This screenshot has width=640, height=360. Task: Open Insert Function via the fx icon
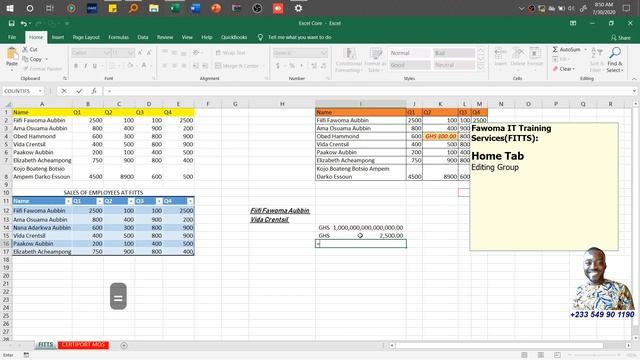pos(94,91)
